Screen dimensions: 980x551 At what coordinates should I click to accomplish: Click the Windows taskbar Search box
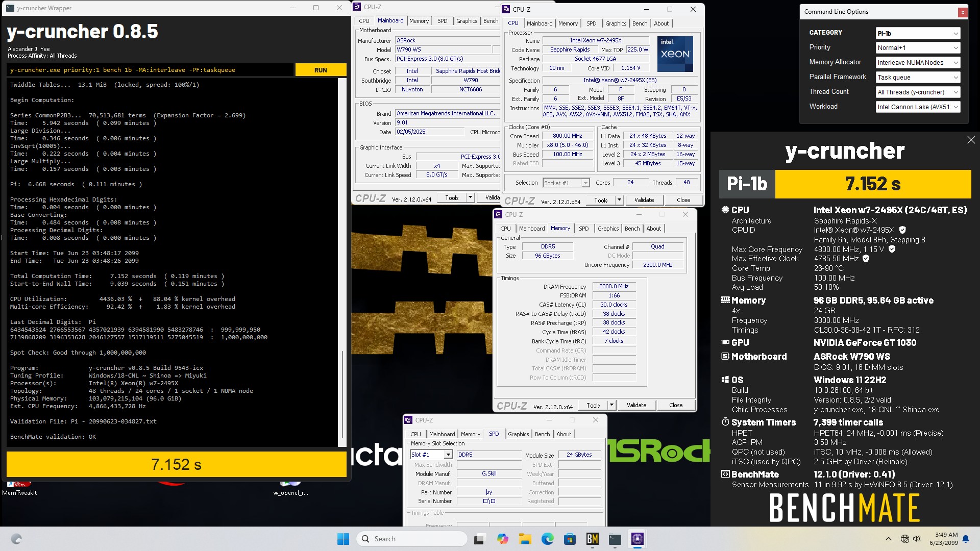(x=412, y=539)
